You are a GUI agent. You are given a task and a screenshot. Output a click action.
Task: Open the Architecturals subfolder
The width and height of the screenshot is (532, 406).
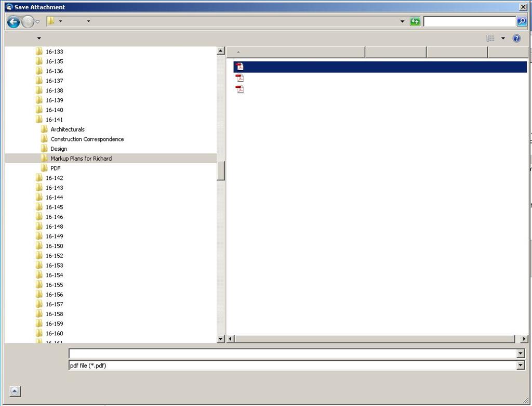point(68,129)
